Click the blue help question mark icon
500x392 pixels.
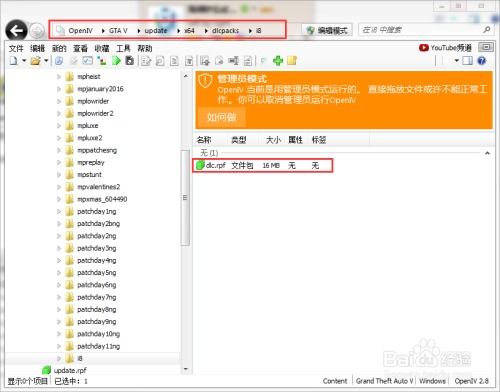tap(482, 61)
